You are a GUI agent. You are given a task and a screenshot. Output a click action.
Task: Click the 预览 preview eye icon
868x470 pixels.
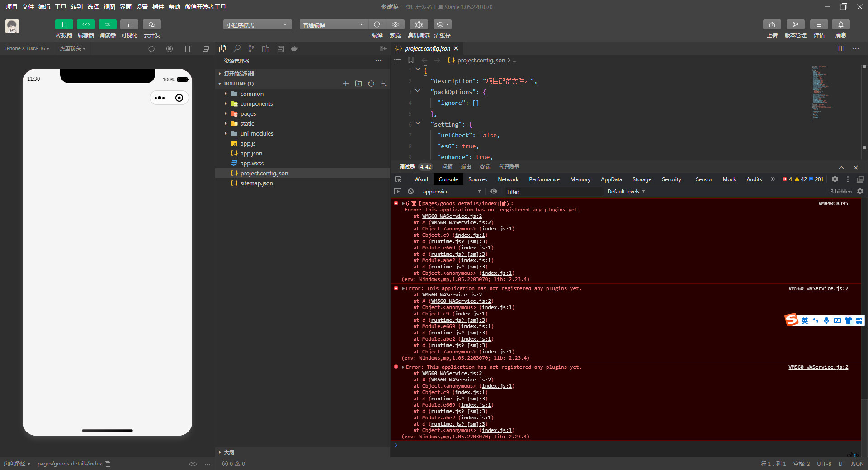pos(396,24)
